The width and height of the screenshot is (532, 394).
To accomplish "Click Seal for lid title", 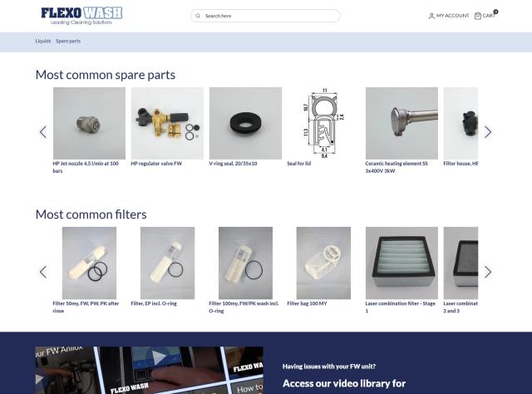I will 299,164.
